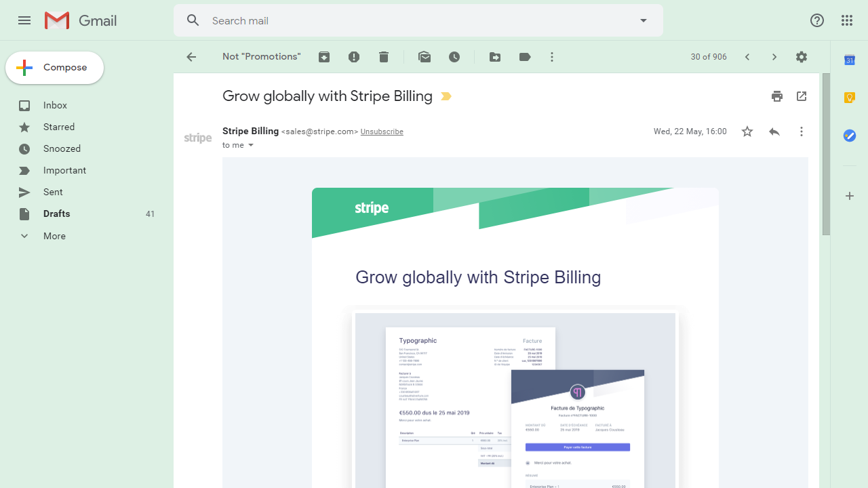Click the vertical scrollbar of the email
Viewport: 868px width, 488px height.
point(826,155)
